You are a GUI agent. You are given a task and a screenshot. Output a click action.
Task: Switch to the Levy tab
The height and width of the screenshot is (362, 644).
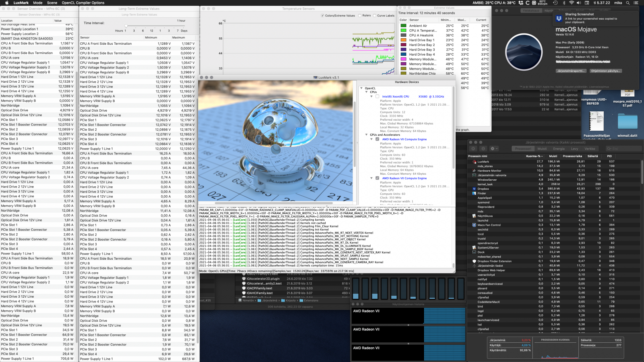(x=574, y=149)
